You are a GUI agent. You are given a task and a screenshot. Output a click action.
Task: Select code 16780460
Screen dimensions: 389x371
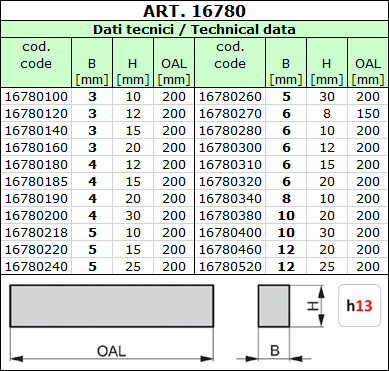click(x=230, y=250)
